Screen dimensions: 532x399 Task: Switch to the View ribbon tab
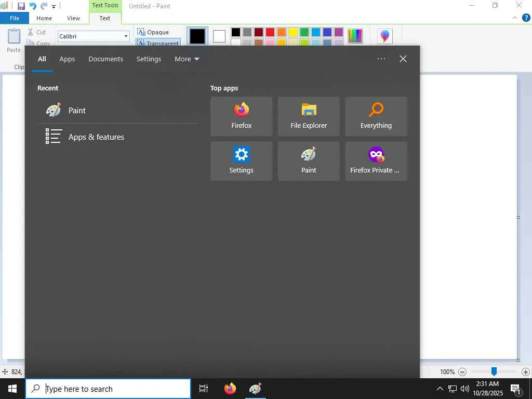point(73,18)
